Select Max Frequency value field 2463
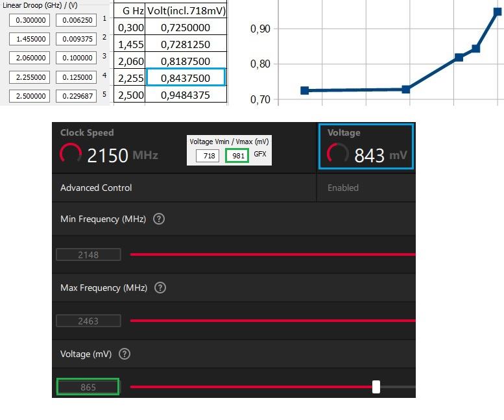 tap(88, 321)
